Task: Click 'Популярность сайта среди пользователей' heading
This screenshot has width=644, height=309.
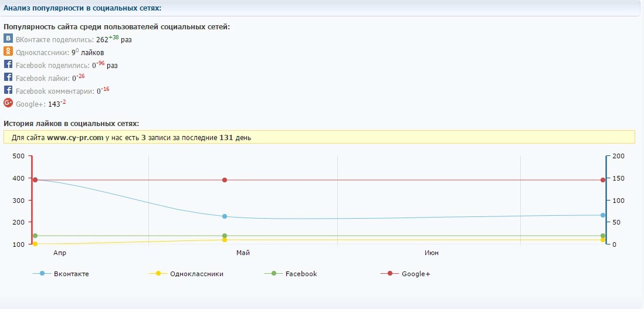Action: [117, 26]
